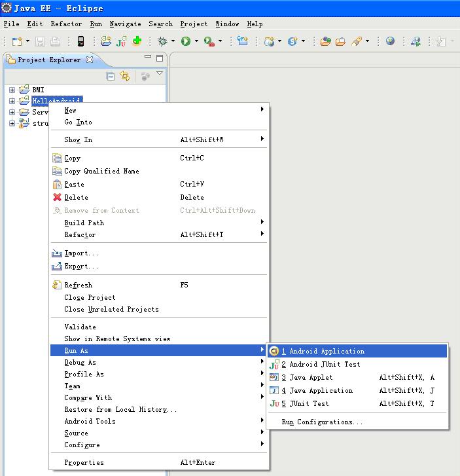The image size is (460, 476).
Task: Expand the BMI project tree node
Action: coord(12,89)
